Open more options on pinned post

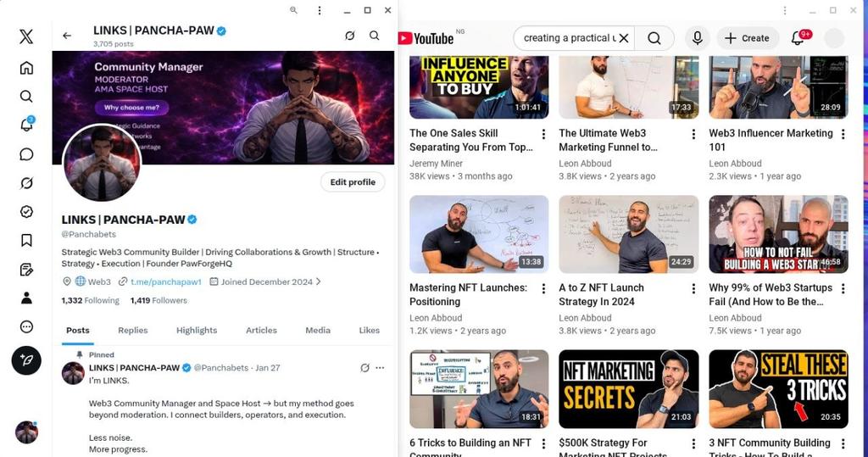pos(380,368)
